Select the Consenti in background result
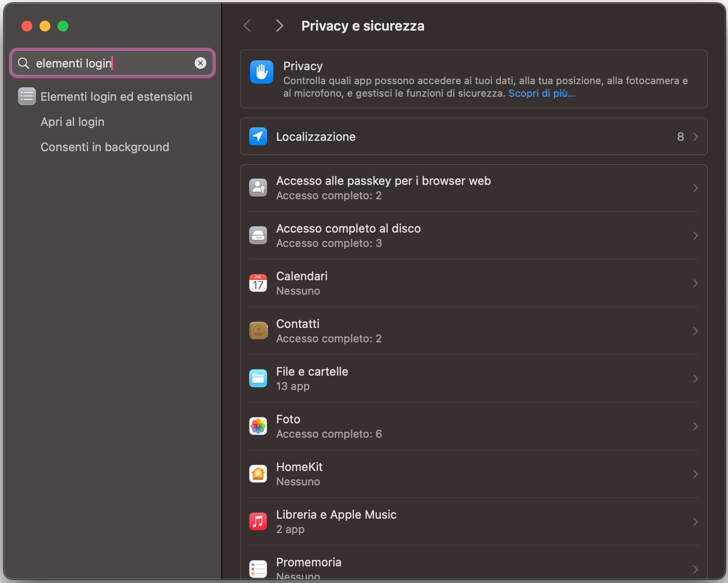728x583 pixels. click(x=105, y=147)
